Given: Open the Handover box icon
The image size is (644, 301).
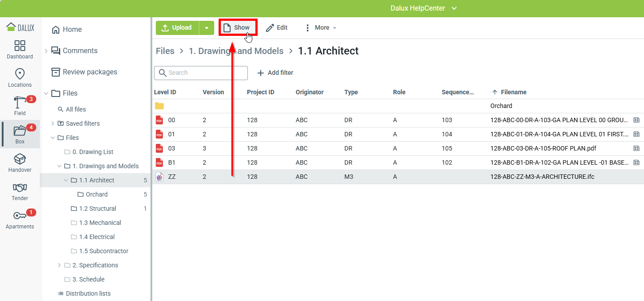Looking at the screenshot, I should click(x=20, y=159).
